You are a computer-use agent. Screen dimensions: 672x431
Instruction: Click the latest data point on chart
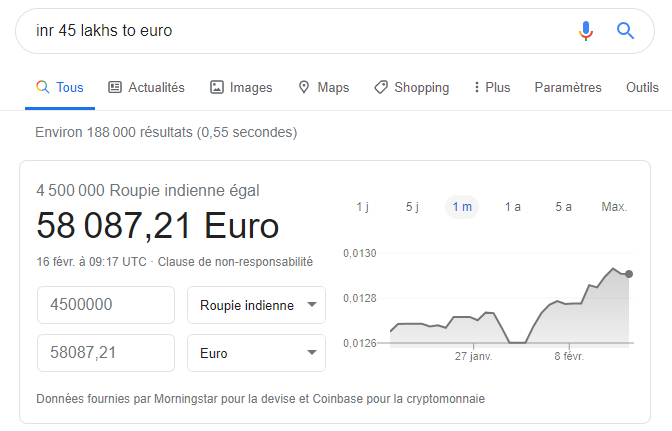629,274
